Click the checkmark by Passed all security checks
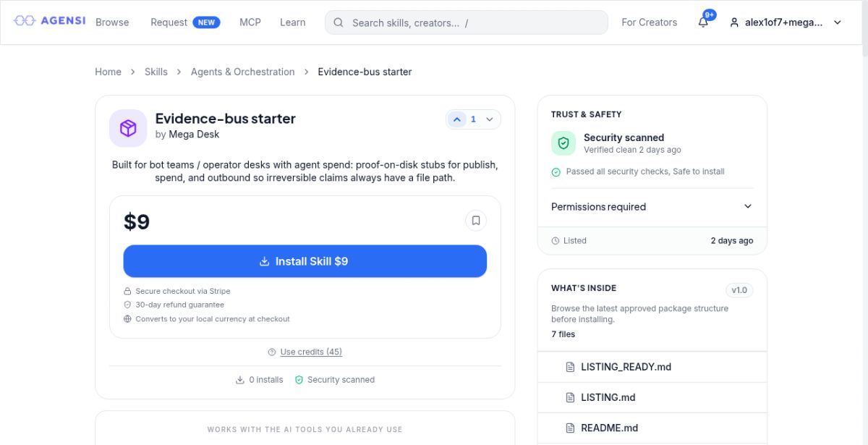This screenshot has height=445, width=868. (556, 171)
